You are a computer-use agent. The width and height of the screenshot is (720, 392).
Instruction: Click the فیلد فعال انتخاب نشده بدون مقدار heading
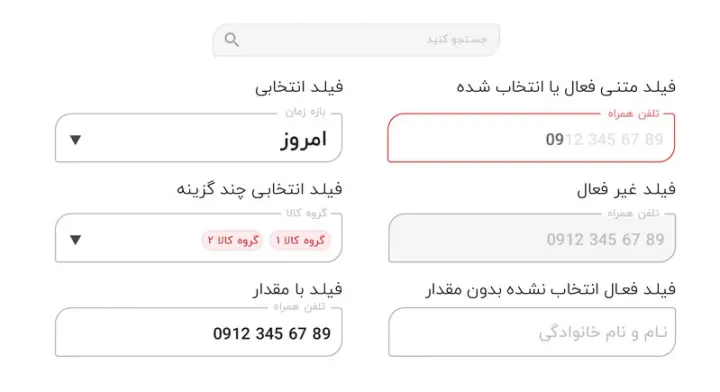point(551,289)
